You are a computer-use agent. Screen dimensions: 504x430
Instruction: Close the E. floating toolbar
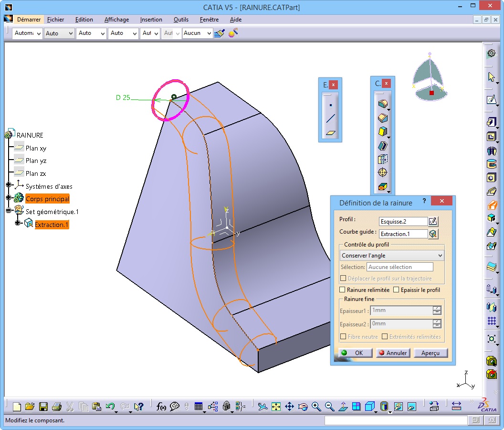(x=333, y=85)
